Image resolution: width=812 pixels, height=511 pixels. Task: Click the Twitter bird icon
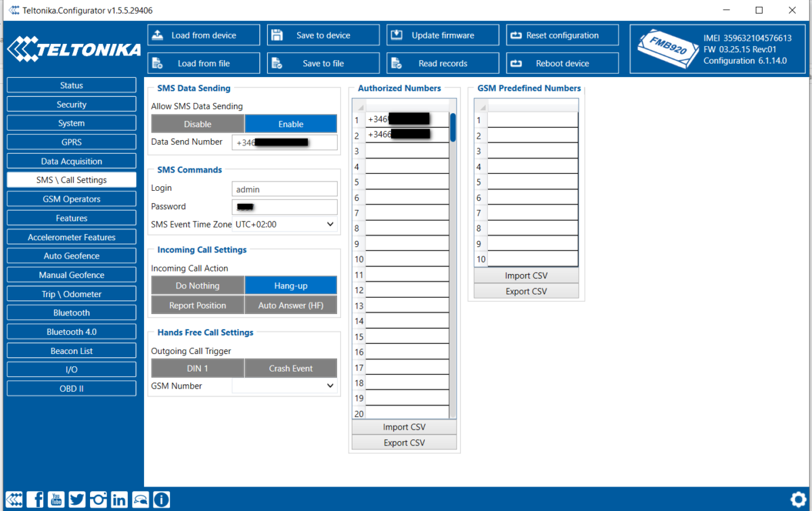[x=77, y=499]
